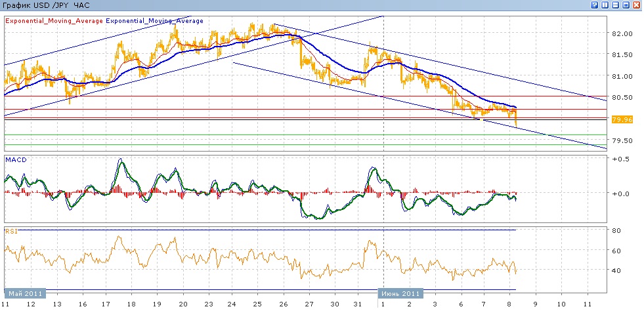This screenshot has width=644, height=311.
Task: Click date 26 on the time axis
Action: tap(283, 304)
